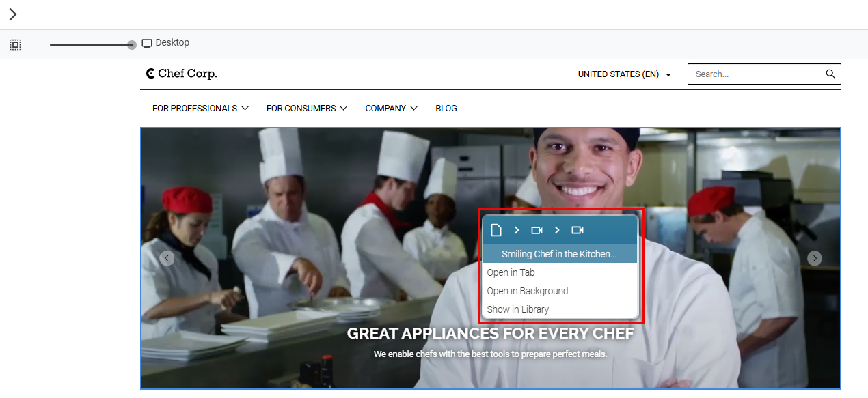Open the United States (EN) locale dropdown

tap(625, 74)
